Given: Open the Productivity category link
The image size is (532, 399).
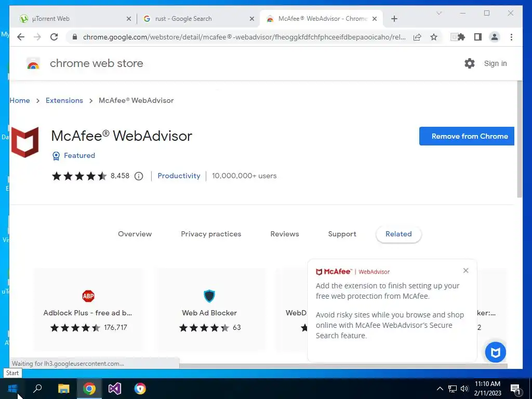Looking at the screenshot, I should point(179,176).
